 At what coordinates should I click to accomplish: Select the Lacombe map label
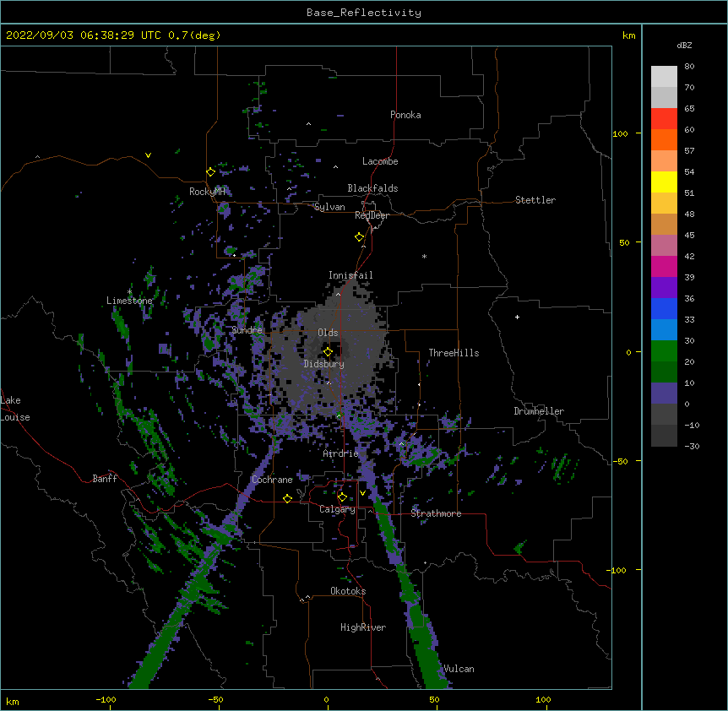tap(380, 161)
